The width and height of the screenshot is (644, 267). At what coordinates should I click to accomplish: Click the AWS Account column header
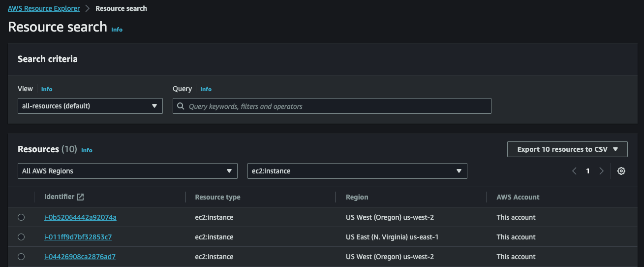(518, 197)
